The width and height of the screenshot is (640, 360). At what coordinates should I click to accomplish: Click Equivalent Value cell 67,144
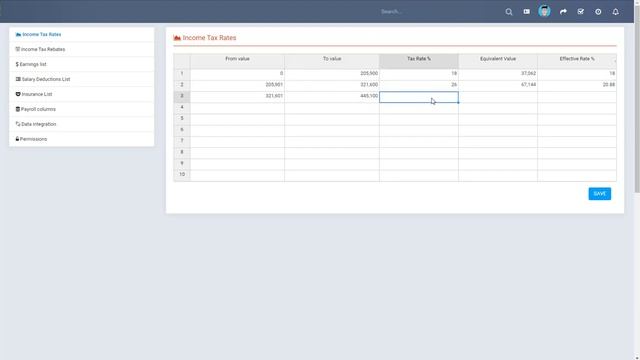(x=498, y=85)
